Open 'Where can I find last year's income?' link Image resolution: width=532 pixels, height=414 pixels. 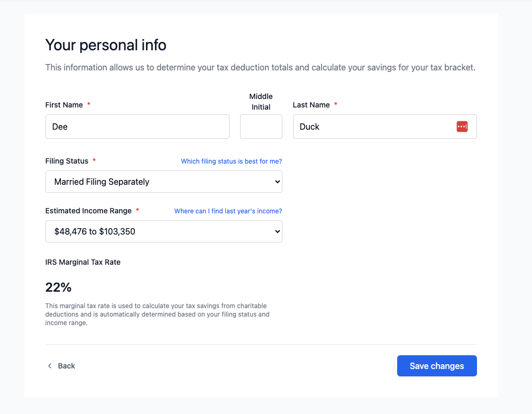click(228, 211)
